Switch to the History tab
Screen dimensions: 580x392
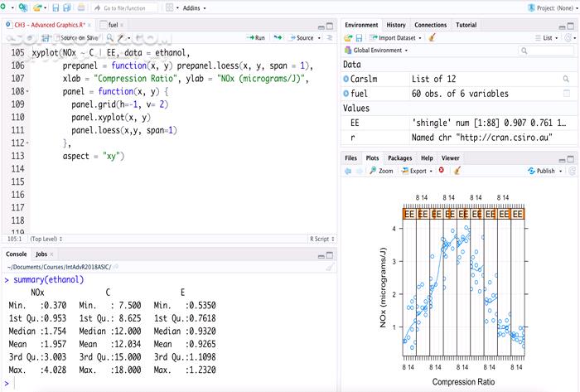coord(396,25)
